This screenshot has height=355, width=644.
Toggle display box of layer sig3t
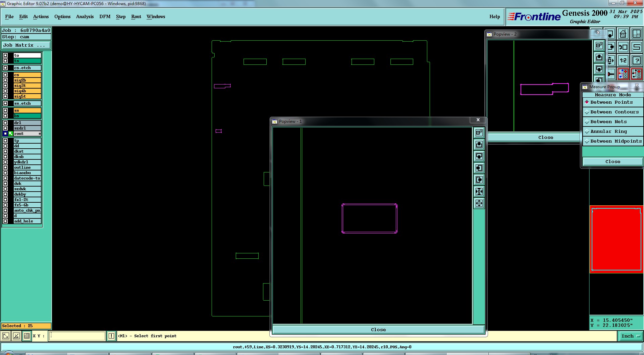(x=5, y=86)
